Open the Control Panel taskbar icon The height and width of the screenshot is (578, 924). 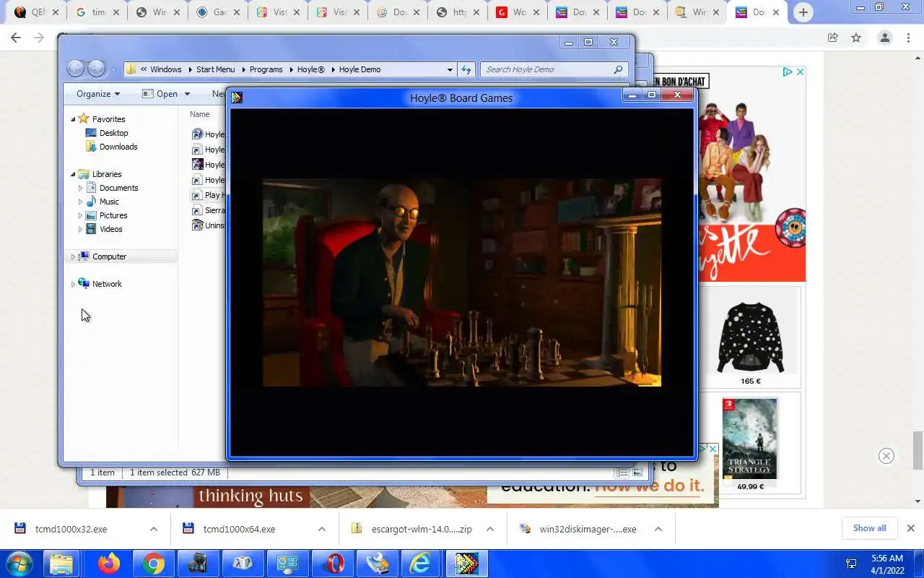pos(288,564)
